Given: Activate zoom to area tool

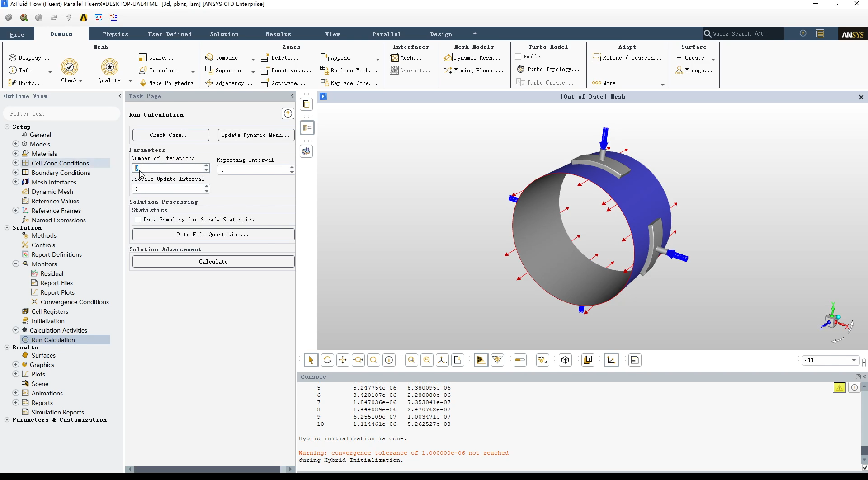Looking at the screenshot, I should [373, 360].
